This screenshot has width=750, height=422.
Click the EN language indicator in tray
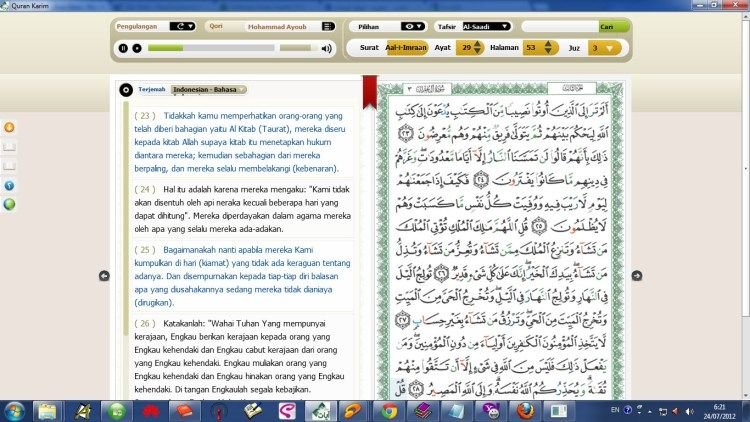coord(615,411)
